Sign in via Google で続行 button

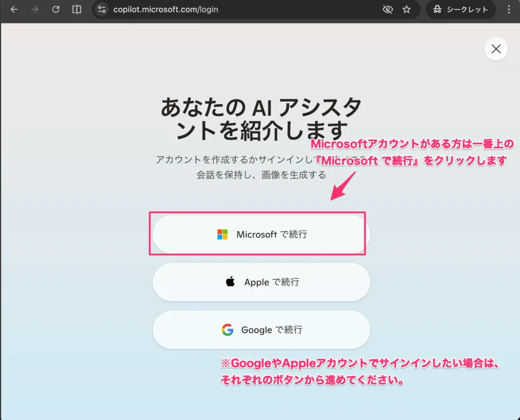[x=262, y=330]
